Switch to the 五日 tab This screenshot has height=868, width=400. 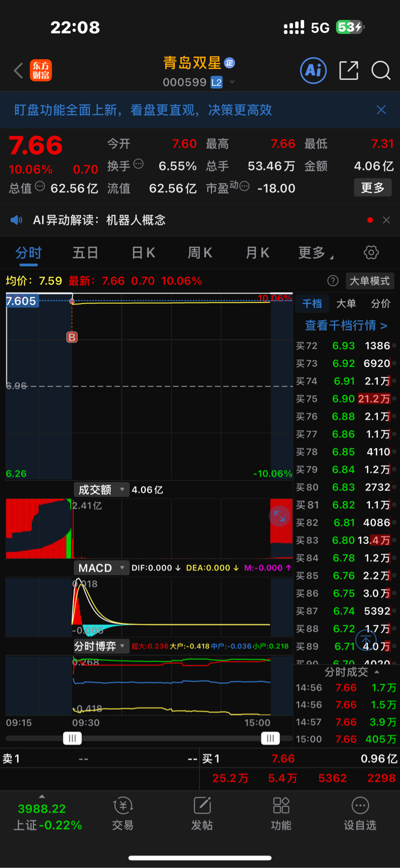(x=85, y=253)
